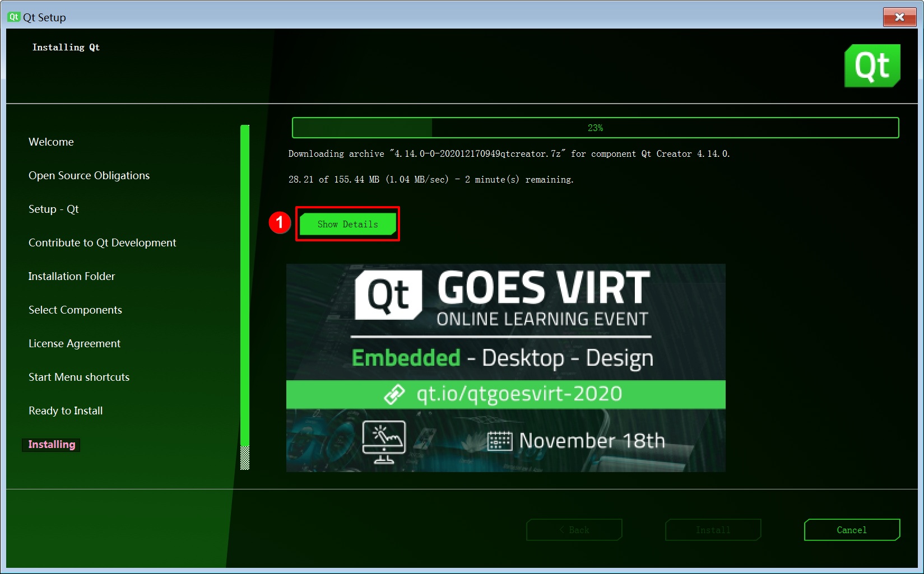The height and width of the screenshot is (574, 924).
Task: Click the highlighted Installing step
Action: (52, 445)
